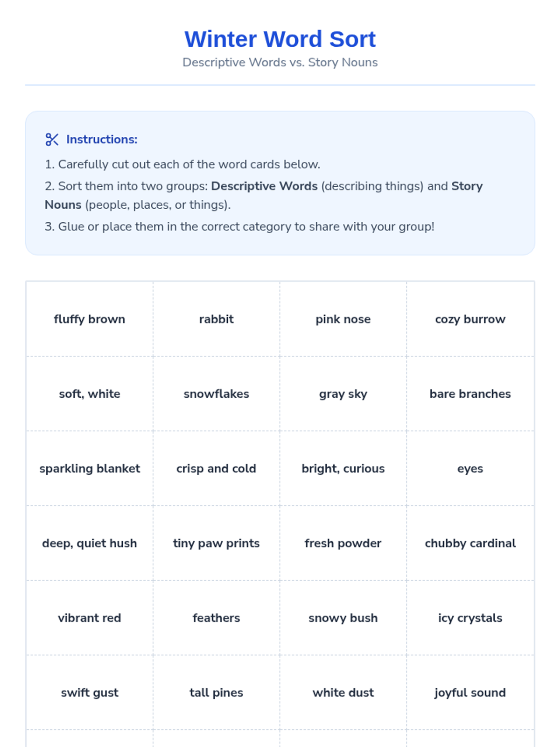Image resolution: width=560 pixels, height=747 pixels.
Task: Choose the 'cozy burrow' card
Action: tap(470, 319)
